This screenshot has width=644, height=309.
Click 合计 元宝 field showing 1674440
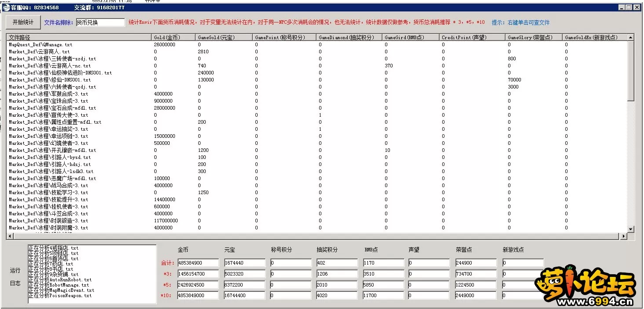pyautogui.click(x=245, y=263)
